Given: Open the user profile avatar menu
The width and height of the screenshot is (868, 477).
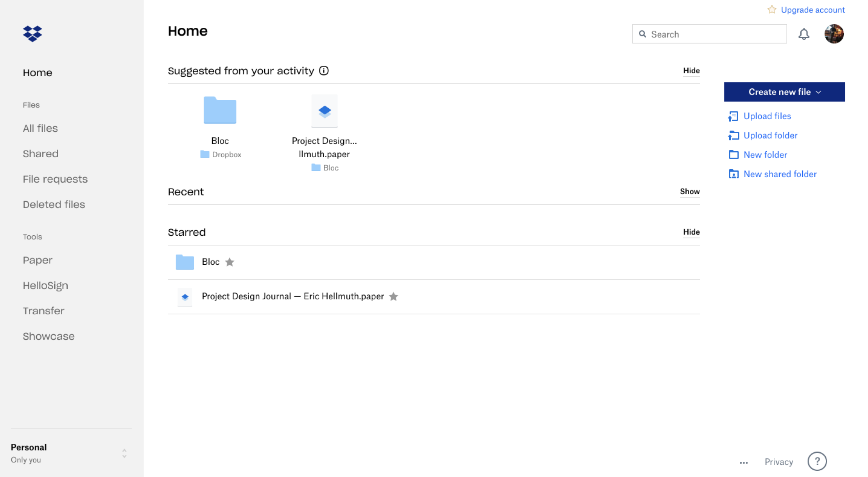Looking at the screenshot, I should click(834, 34).
